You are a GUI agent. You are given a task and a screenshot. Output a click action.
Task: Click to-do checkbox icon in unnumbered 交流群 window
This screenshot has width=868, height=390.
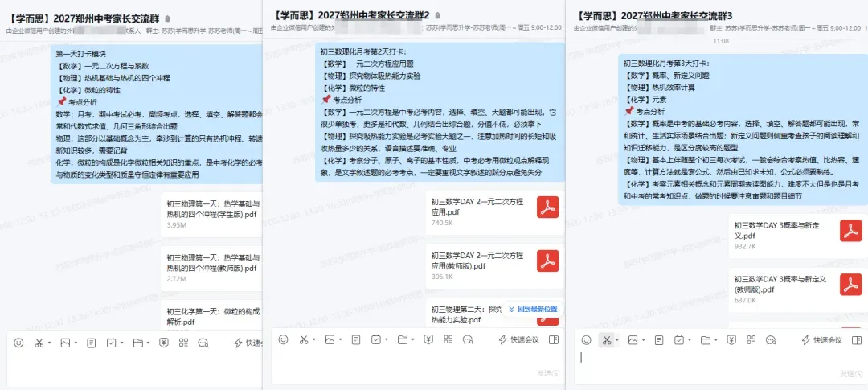coord(111,343)
